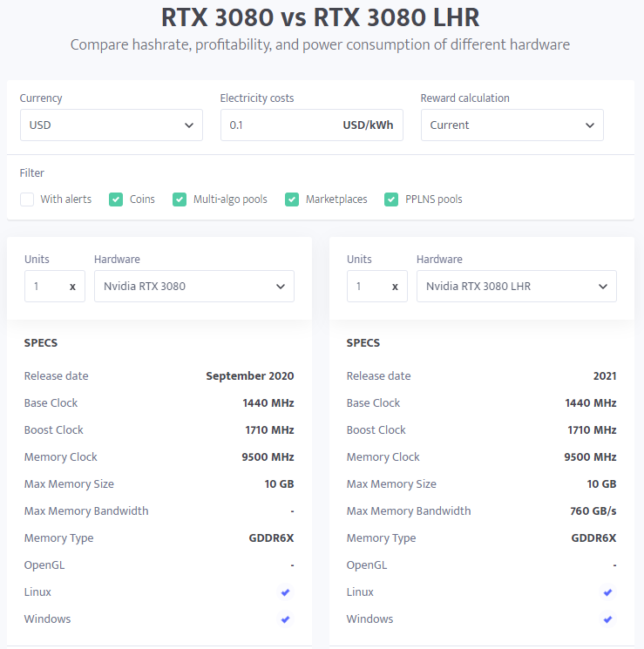Screen dimensions: 644x649
Task: Click the RTX 3080 LHR 'GDDR6X' value
Action: 593,538
